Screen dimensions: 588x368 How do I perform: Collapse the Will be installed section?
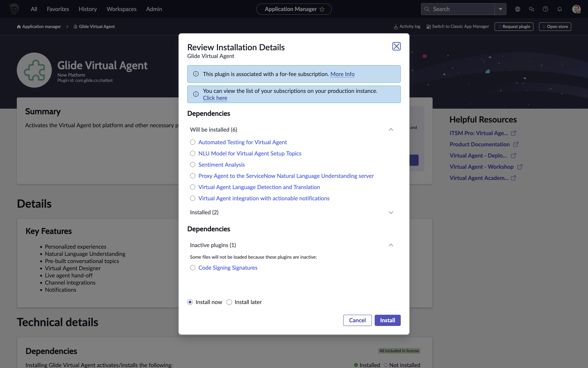coord(391,130)
